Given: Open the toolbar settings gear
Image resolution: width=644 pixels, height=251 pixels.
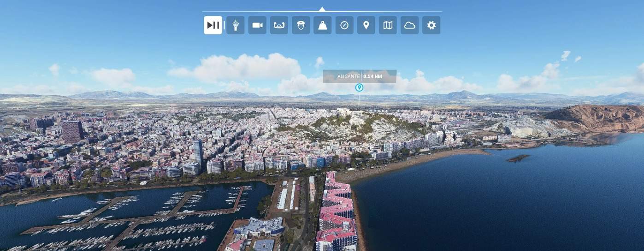Looking at the screenshot, I should pyautogui.click(x=431, y=25).
